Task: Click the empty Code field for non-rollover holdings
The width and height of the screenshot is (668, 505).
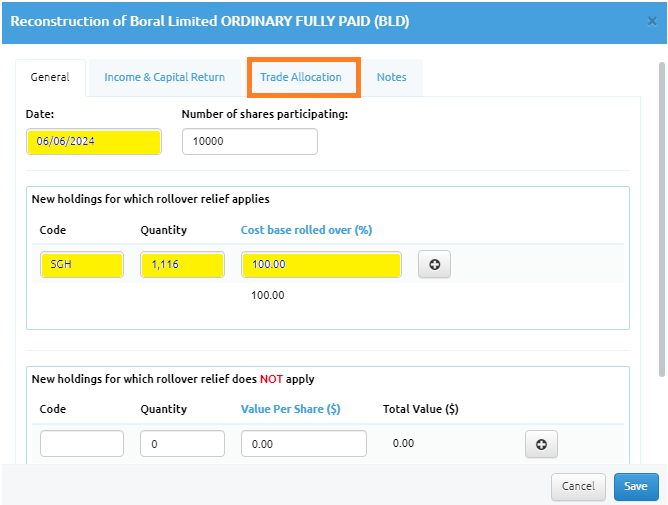Action: (x=81, y=444)
